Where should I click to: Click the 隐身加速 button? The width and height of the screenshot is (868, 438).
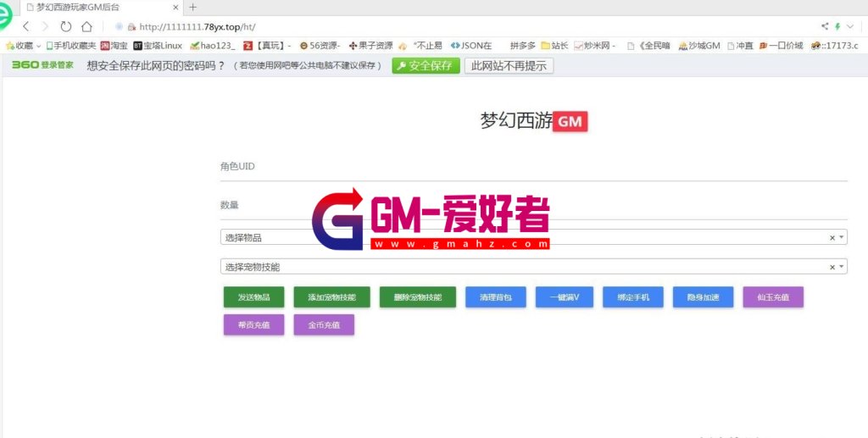coord(703,297)
